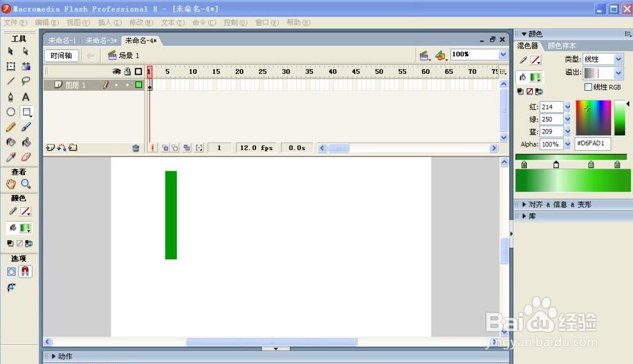
Task: Toggle lock dot on 图层 1
Action: (x=127, y=85)
